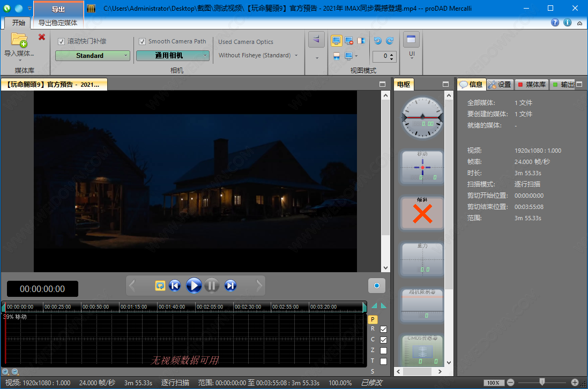Open the blue question mark help icon
The width and height of the screenshot is (588, 389).
pyautogui.click(x=555, y=23)
